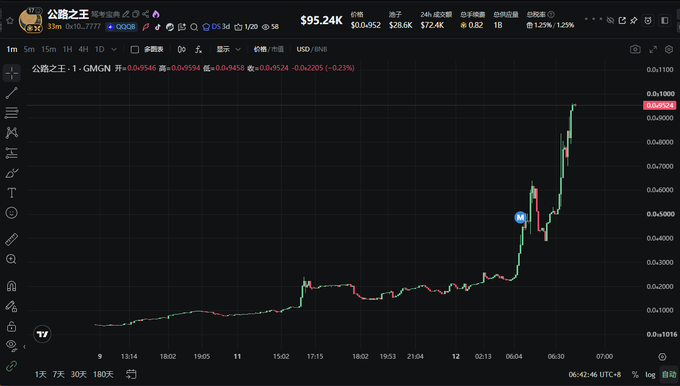
Task: Set a price alert with alarm icon
Action: click(x=648, y=20)
